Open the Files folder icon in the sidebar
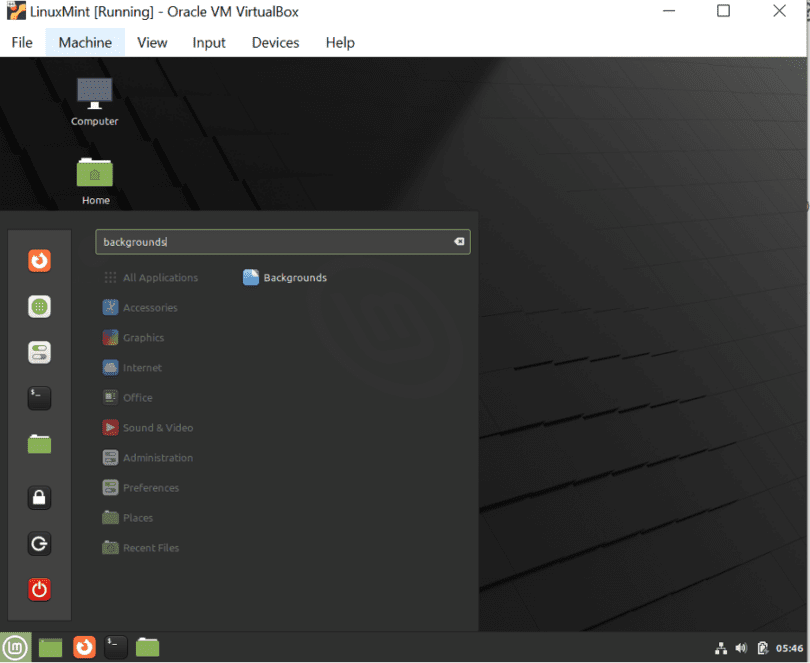This screenshot has width=810, height=663. 38,443
